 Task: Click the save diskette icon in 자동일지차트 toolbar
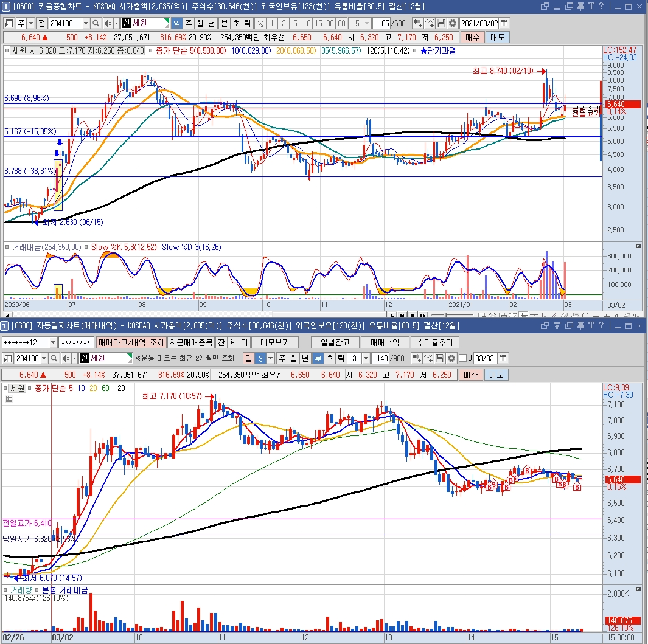pyautogui.click(x=440, y=358)
